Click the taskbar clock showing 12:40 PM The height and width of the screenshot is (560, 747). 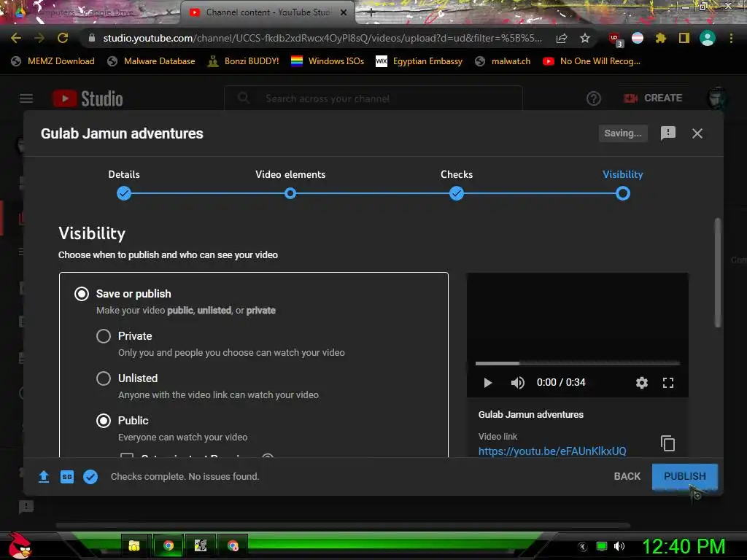tap(684, 546)
